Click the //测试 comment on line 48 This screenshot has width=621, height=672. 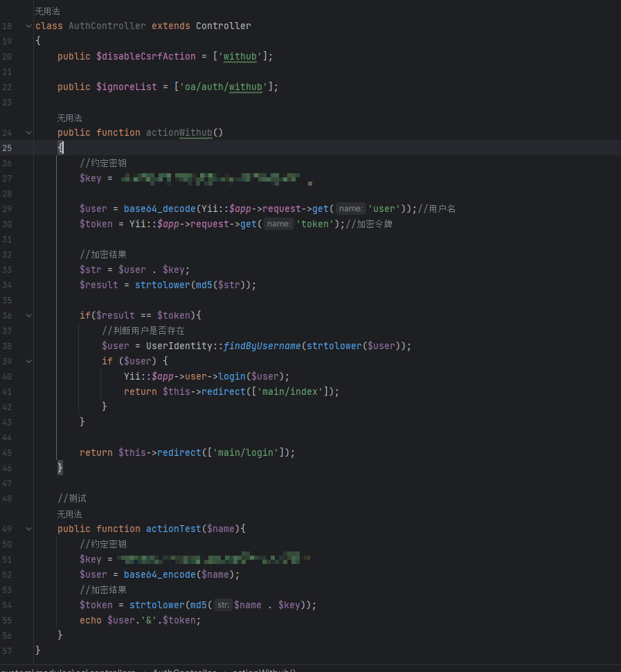coord(72,498)
